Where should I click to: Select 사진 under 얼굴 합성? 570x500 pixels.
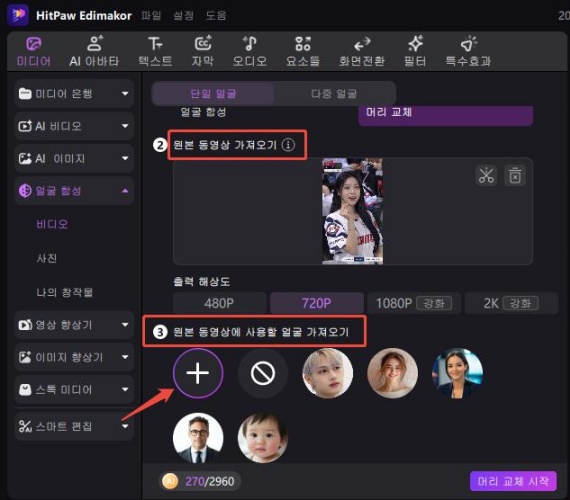[x=47, y=259]
